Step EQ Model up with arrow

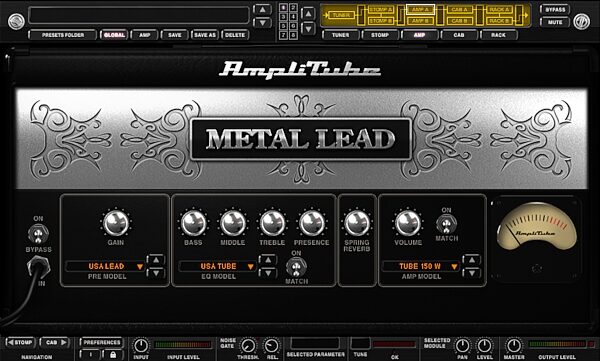tap(268, 260)
